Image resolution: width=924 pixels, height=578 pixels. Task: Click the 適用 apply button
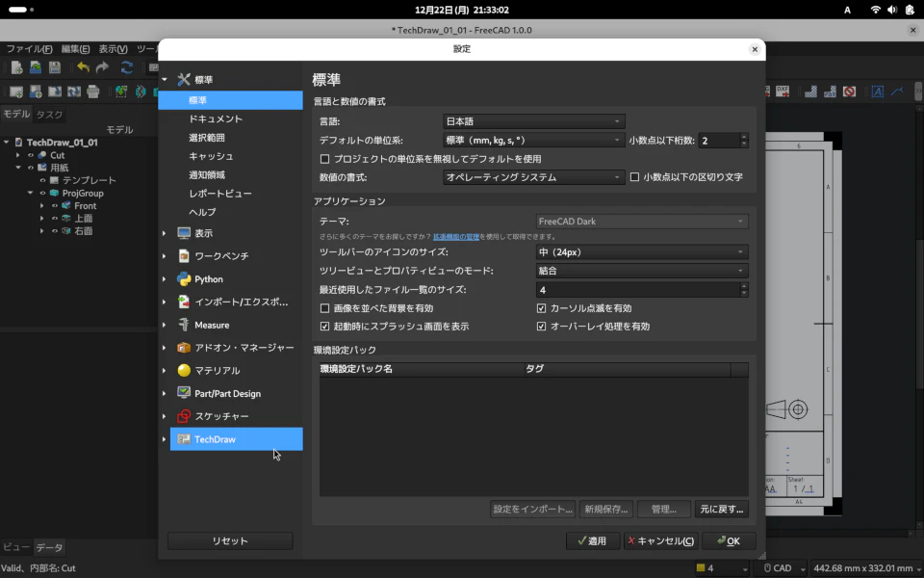point(593,540)
